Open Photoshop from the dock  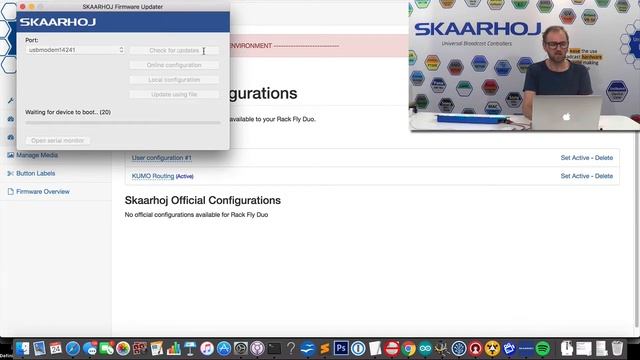coord(341,349)
